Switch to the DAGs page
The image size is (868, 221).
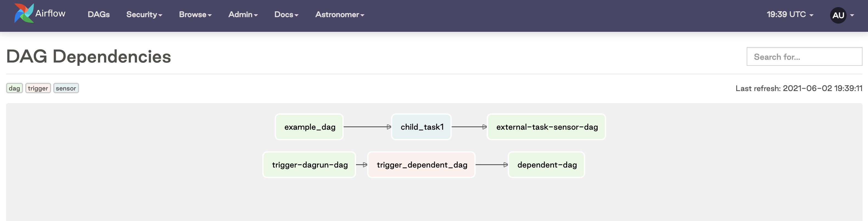click(x=98, y=15)
